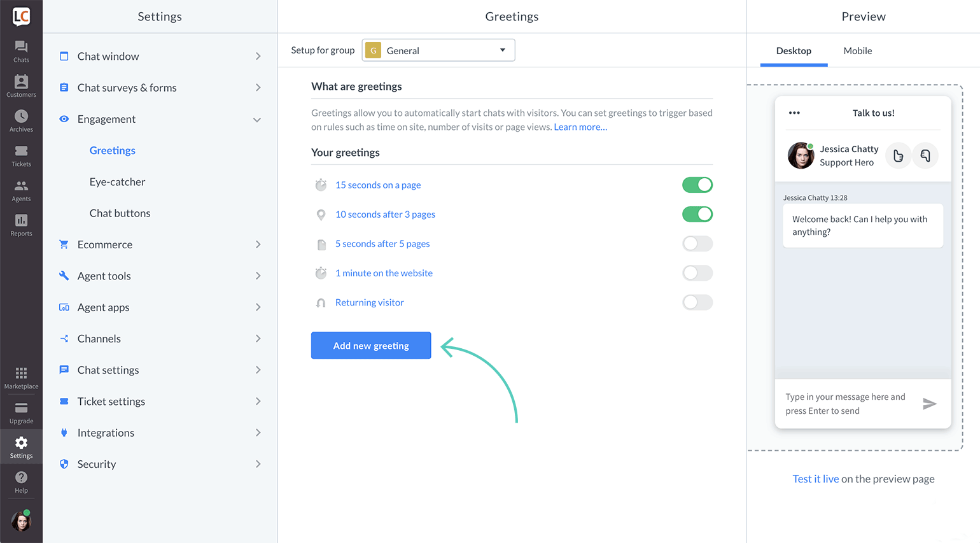
Task: Click the send message paper plane icon
Action: pyautogui.click(x=930, y=404)
